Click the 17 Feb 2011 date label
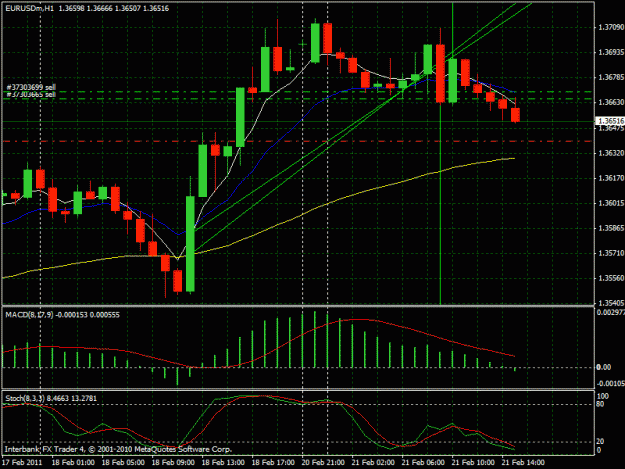 [22, 463]
